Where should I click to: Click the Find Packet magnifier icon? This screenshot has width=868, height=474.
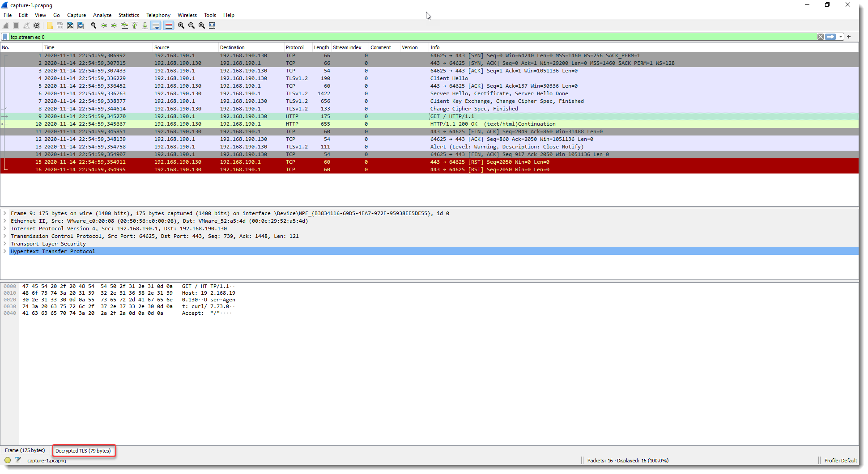point(94,25)
